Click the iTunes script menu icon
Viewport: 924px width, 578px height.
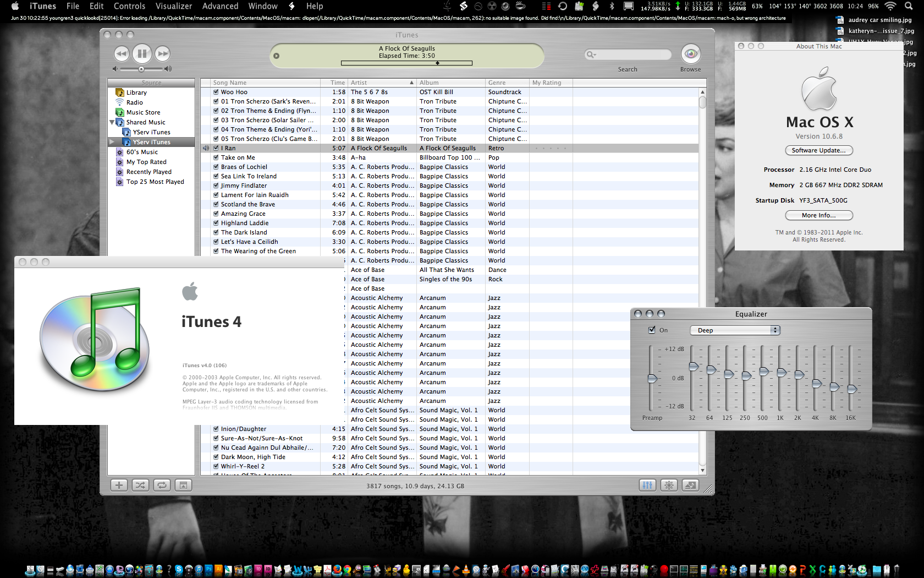(x=292, y=6)
